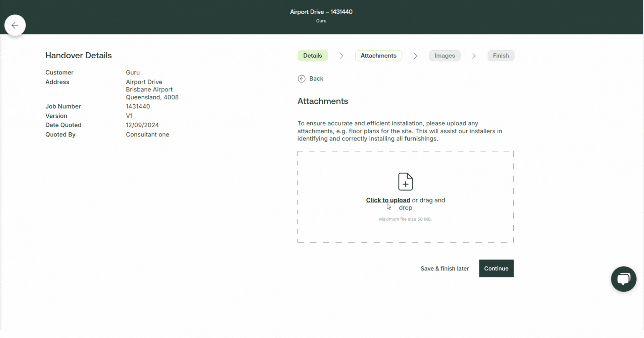Jump to the Finish step

click(501, 56)
